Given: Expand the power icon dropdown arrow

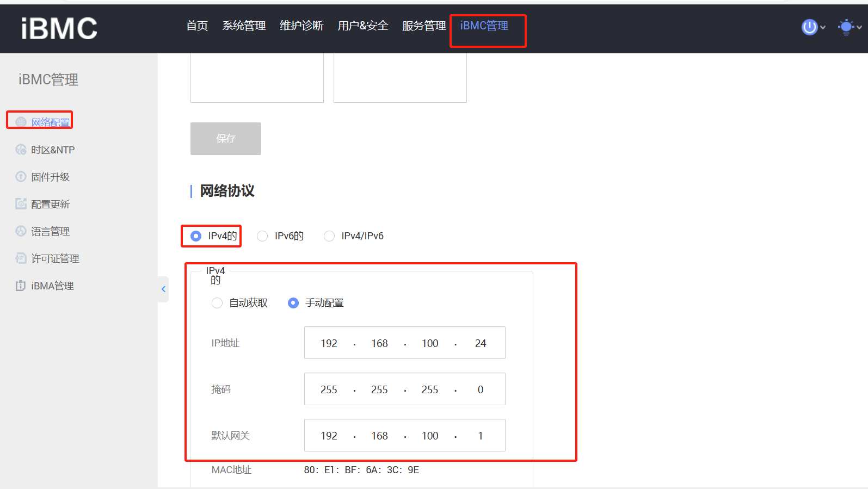Looking at the screenshot, I should click(823, 27).
